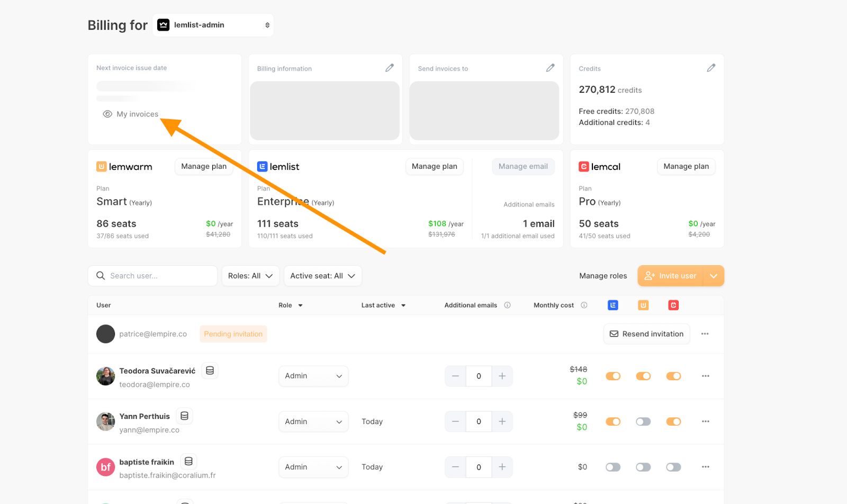The width and height of the screenshot is (847, 504).
Task: Expand the Active seat: All filter
Action: point(322,276)
